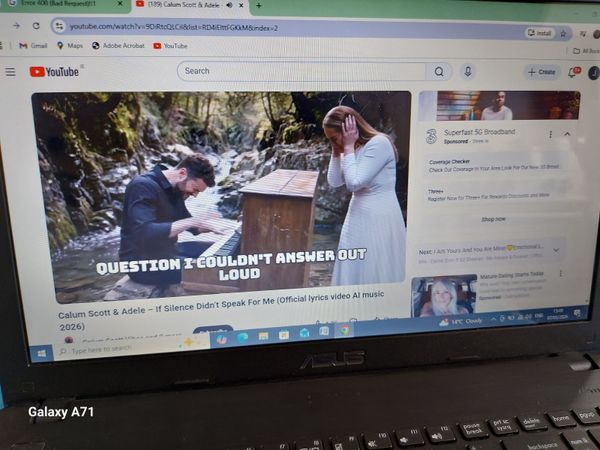Image resolution: width=600 pixels, height=450 pixels.
Task: Expand the Next playlist panel chevron
Action: [x=556, y=250]
